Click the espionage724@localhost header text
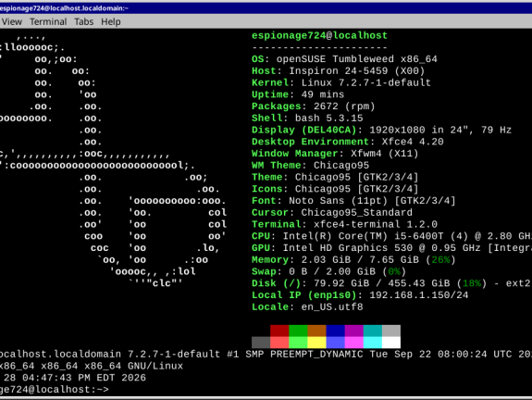 coord(319,36)
